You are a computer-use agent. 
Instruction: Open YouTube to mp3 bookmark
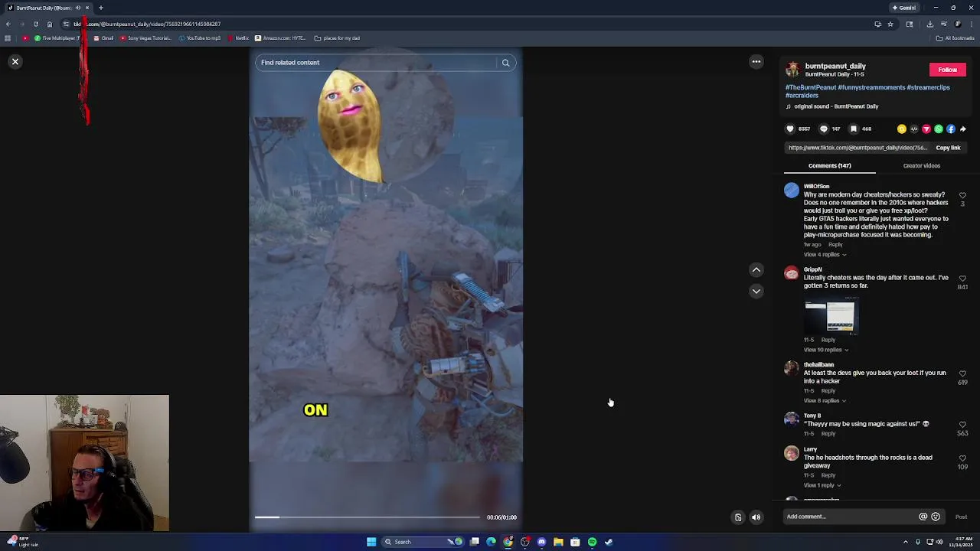(199, 38)
